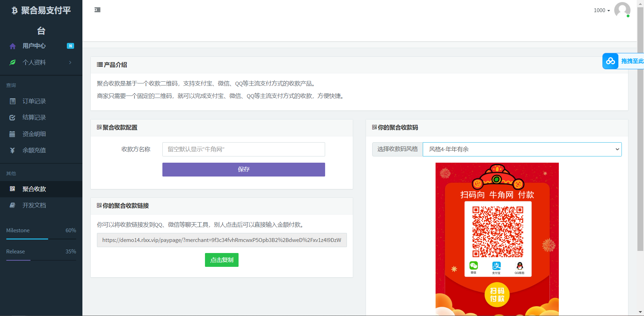This screenshot has height=316, width=644.
Task: Click the QR icon beside 你的聚合收款链接 heading
Action: (x=99, y=206)
